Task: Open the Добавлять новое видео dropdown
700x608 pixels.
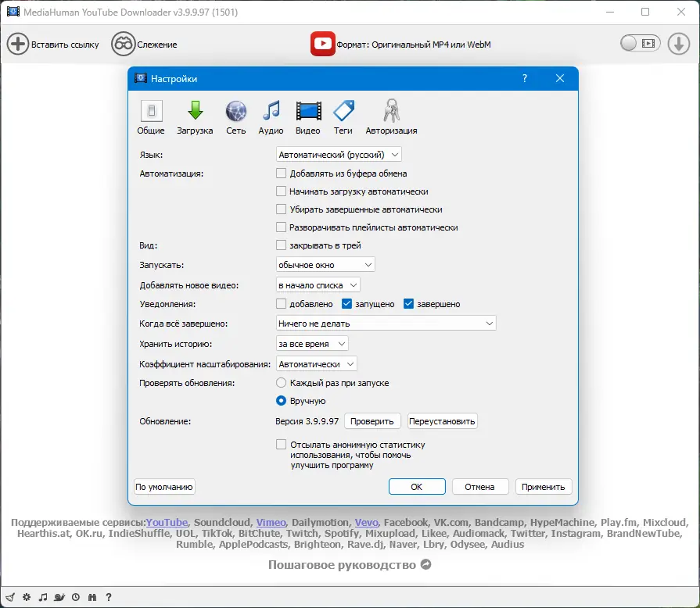Action: [318, 285]
